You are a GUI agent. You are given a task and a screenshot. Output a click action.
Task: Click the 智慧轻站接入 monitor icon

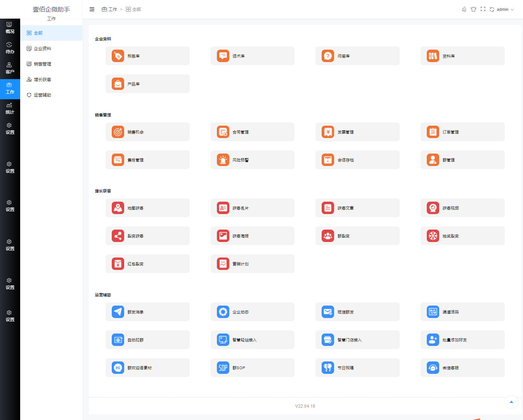point(223,340)
